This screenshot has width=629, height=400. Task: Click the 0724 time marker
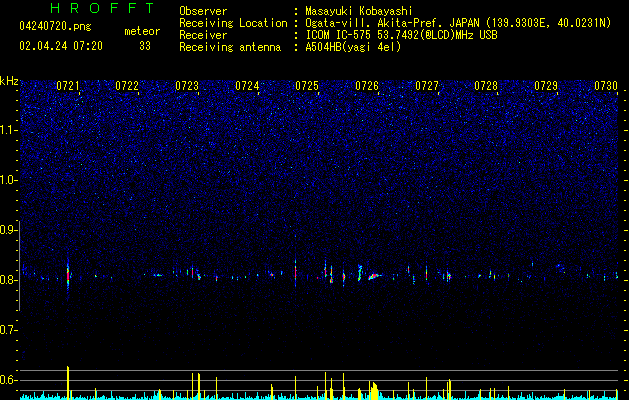247,86
